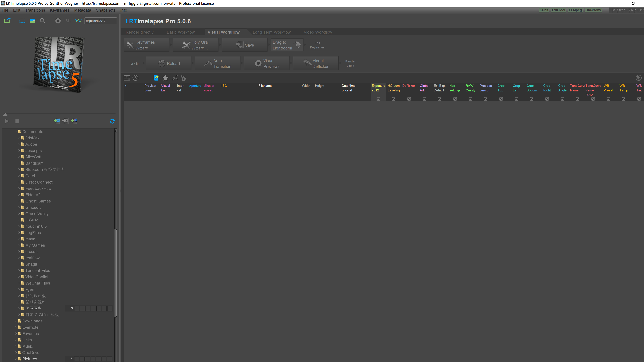
Task: Expand the 3dsMax folder
Action: tap(19, 138)
